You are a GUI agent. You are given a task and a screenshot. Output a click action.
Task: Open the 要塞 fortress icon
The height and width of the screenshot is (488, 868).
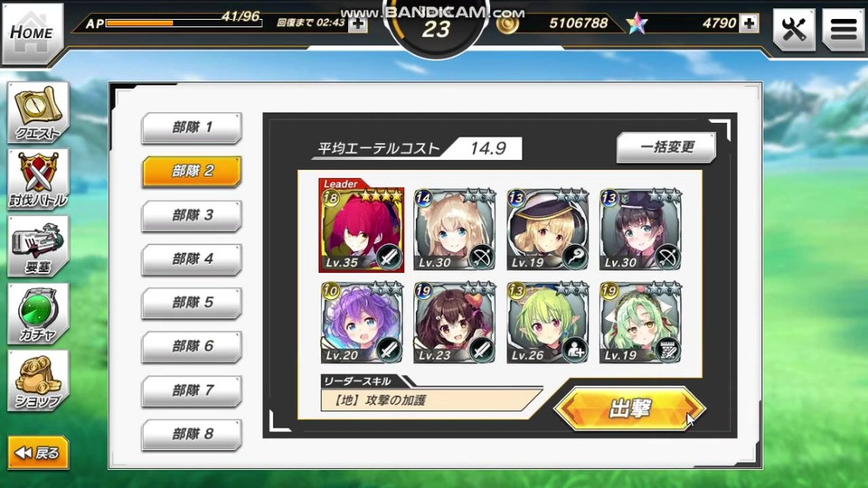(38, 246)
